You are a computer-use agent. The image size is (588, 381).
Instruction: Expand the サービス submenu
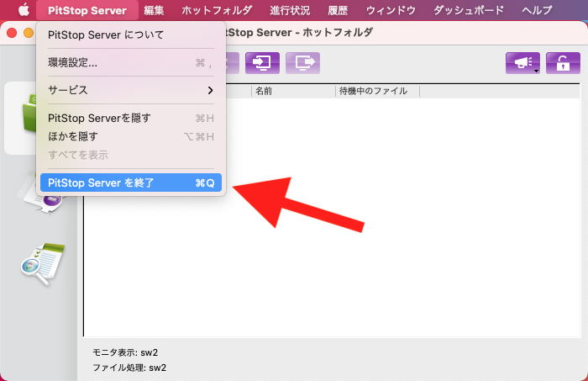(130, 89)
